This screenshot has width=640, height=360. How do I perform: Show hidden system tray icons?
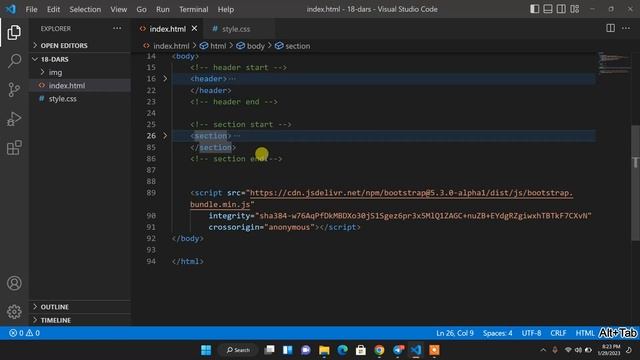click(543, 350)
